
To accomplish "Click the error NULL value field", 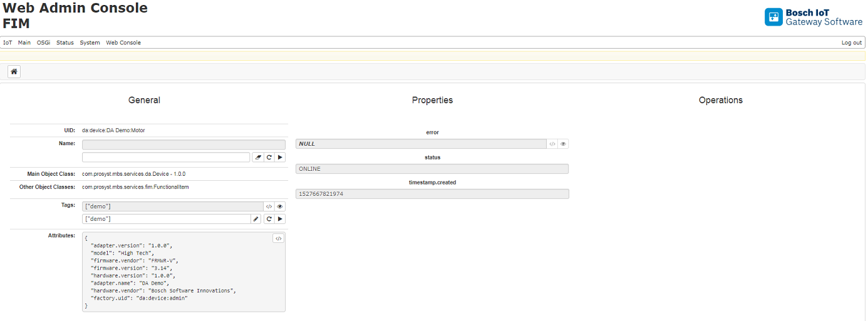I will [421, 143].
